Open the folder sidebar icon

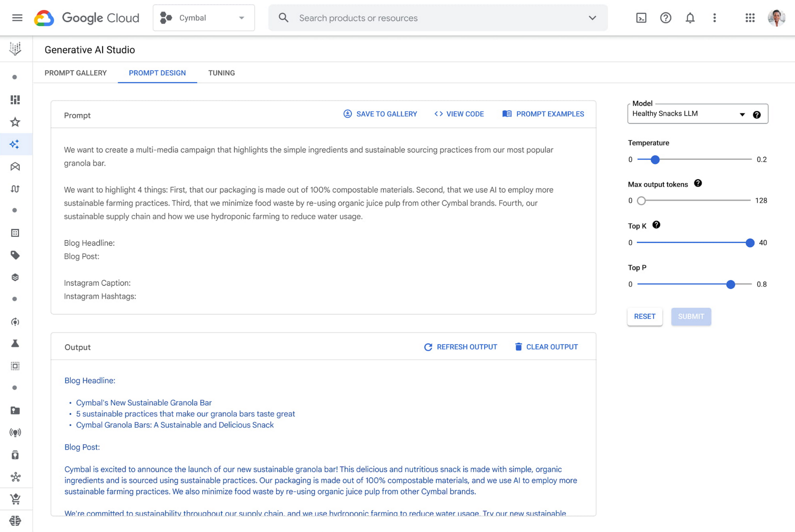tap(15, 410)
